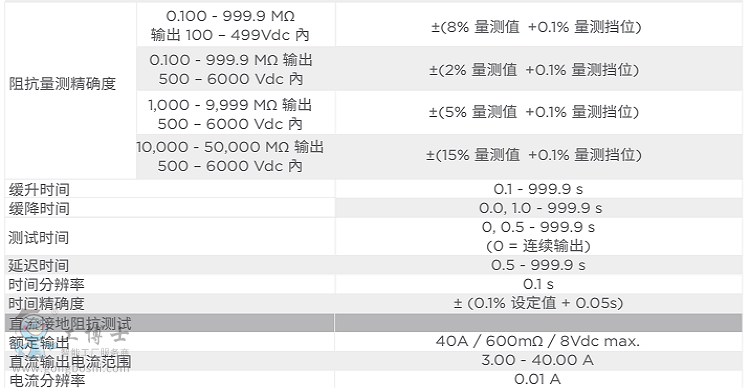Click the ±(8% 量测值 +0.1% 量测挡位) value
This screenshot has height=388, width=750.
536,27
